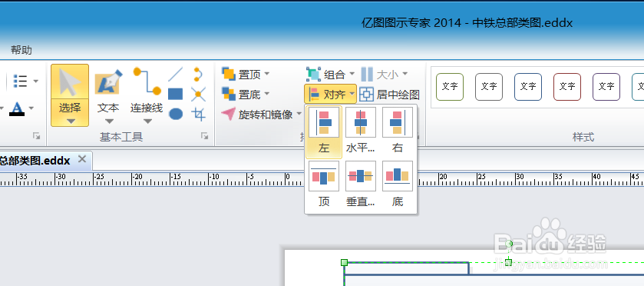The height and width of the screenshot is (286, 644).
Task: Open the Help menu
Action: point(21,50)
